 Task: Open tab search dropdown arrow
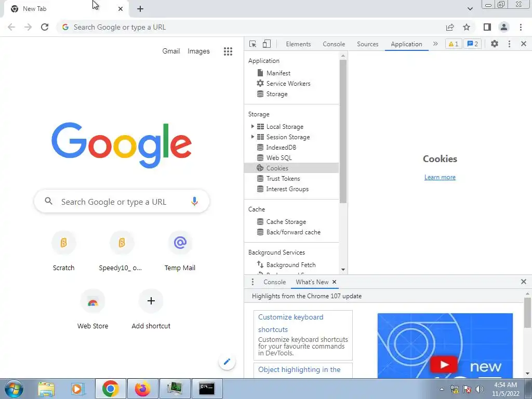[470, 9]
